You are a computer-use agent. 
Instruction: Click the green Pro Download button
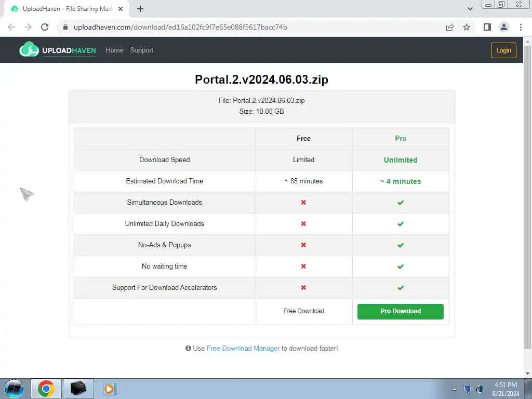pyautogui.click(x=401, y=312)
